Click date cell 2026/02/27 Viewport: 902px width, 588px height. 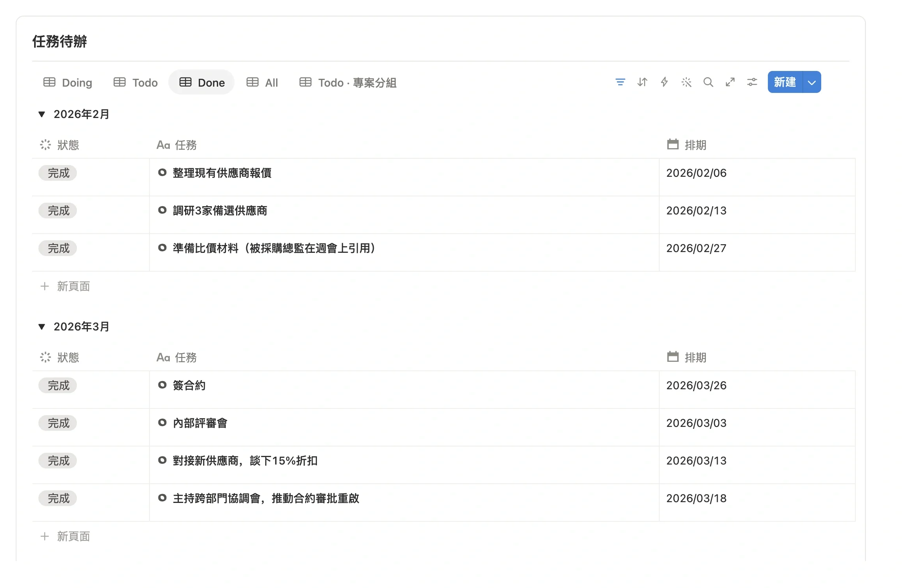tap(757, 252)
